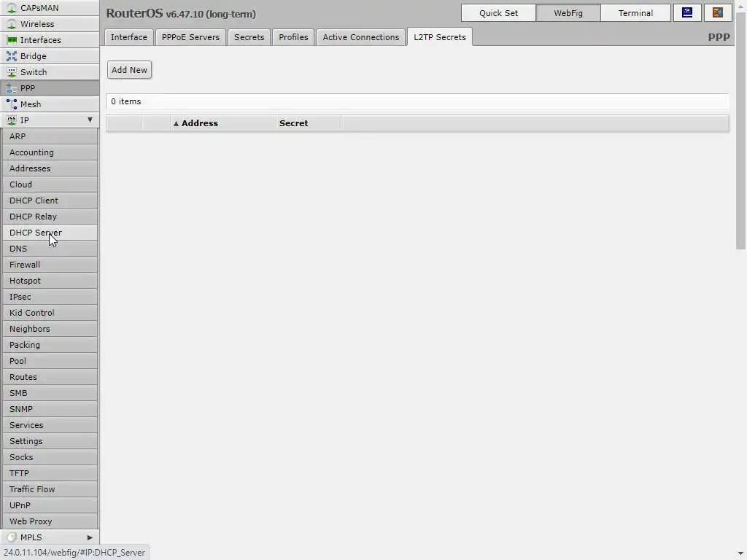Open IP Addresses

[x=50, y=168]
